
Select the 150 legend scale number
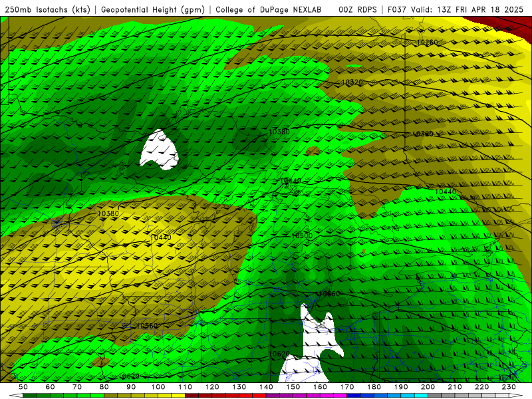[293, 387]
